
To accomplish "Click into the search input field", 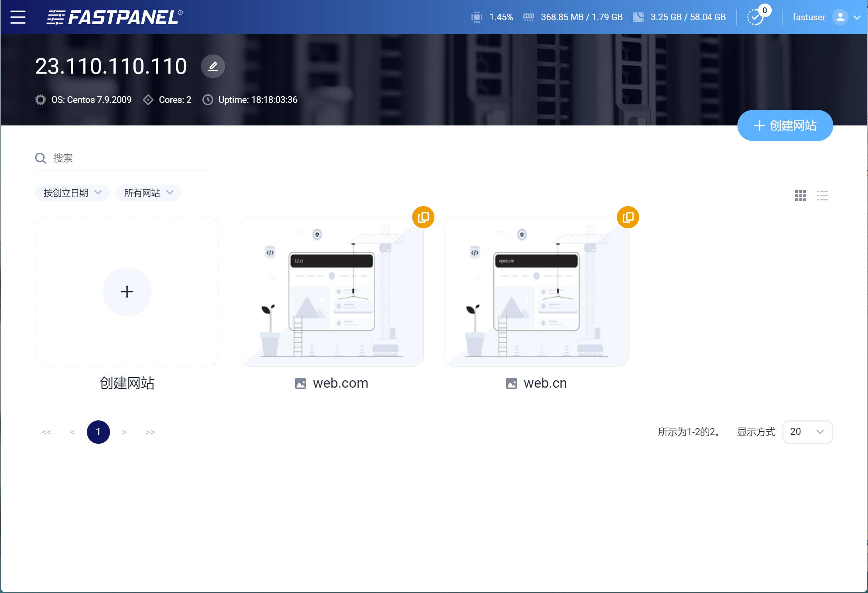I will [129, 158].
